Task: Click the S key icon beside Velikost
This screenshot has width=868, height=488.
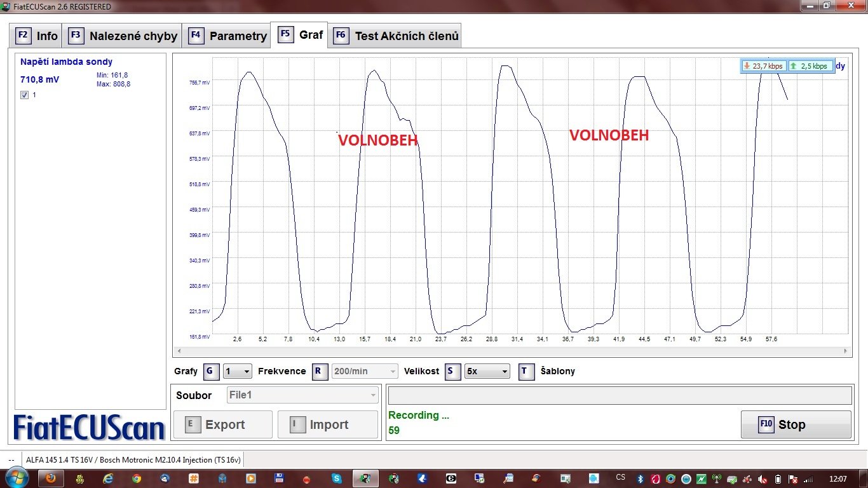Action: tap(452, 371)
